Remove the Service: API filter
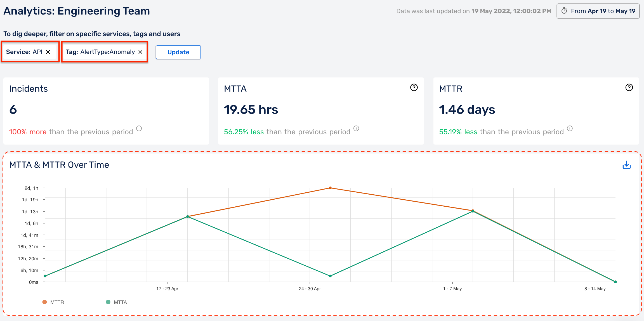 click(48, 52)
